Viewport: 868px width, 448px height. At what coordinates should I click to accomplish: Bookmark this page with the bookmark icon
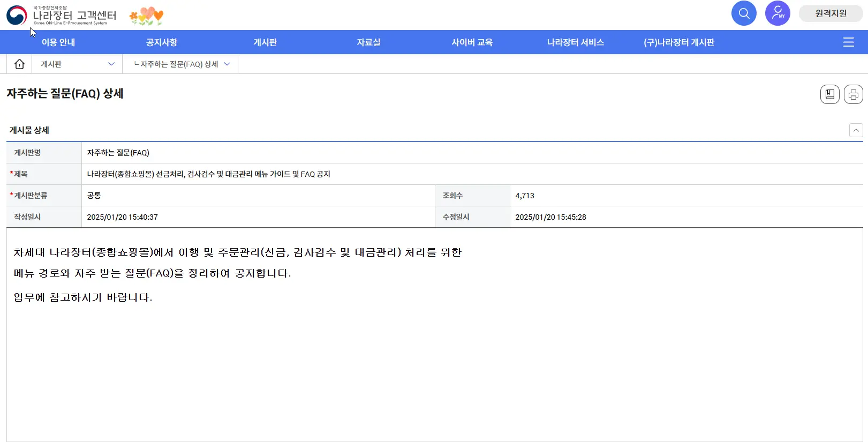point(830,94)
